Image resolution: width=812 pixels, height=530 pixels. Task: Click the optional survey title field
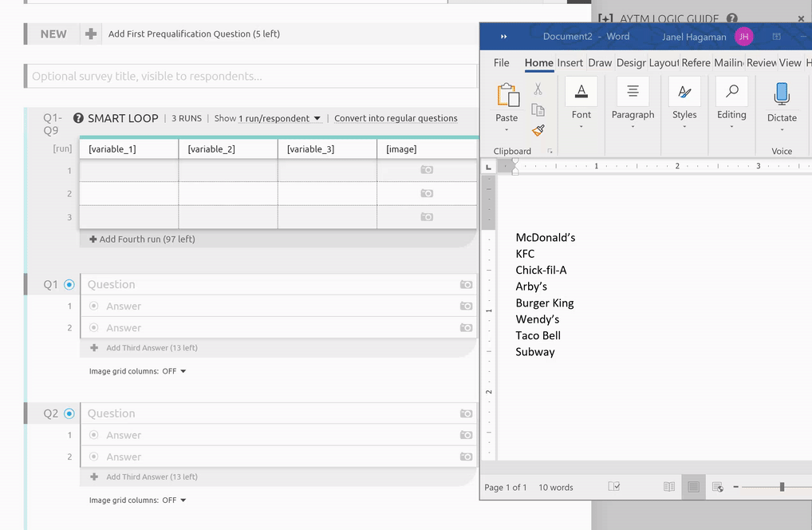[251, 76]
